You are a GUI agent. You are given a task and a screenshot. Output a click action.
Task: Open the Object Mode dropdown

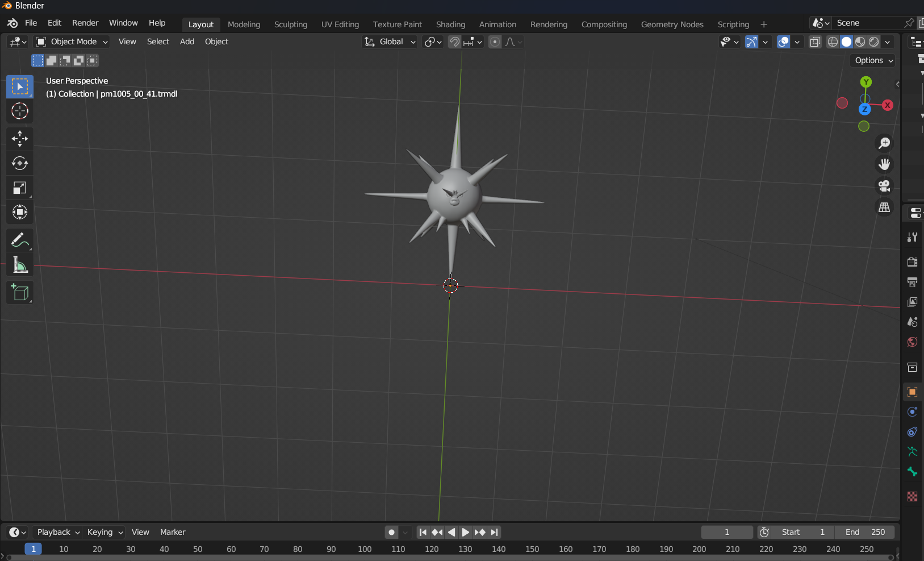coord(72,41)
